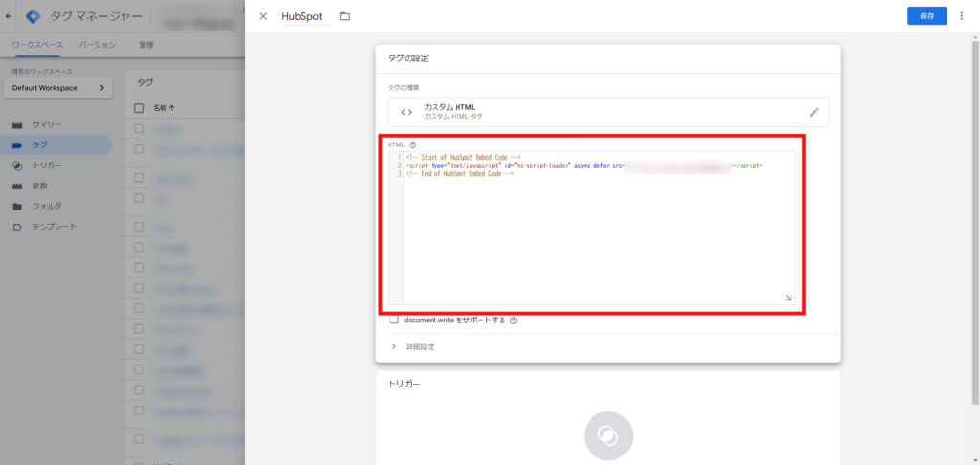
Task: Click the カスタム HTML tag type row
Action: [x=608, y=113]
